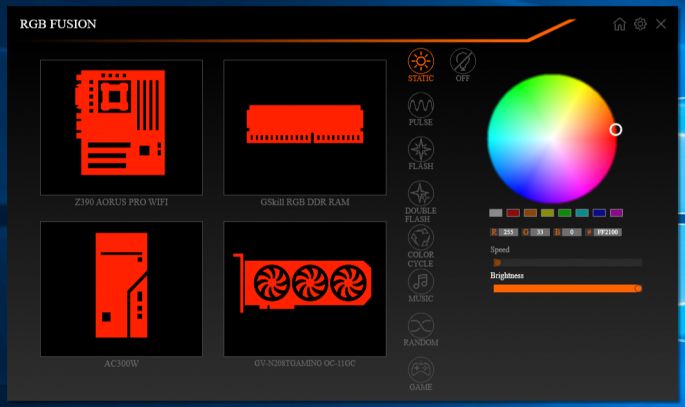
Task: Pick the cyan preset color swatch
Action: 582,213
